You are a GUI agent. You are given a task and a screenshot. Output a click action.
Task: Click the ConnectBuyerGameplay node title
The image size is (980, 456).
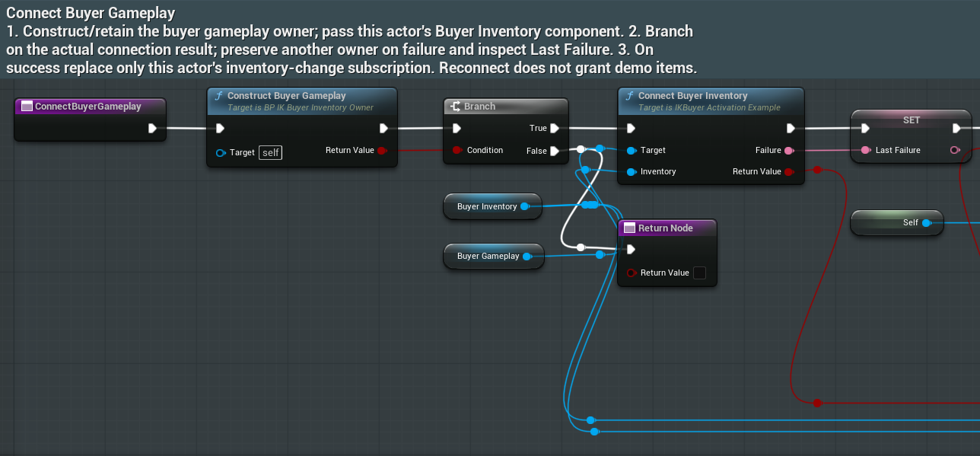tap(88, 107)
